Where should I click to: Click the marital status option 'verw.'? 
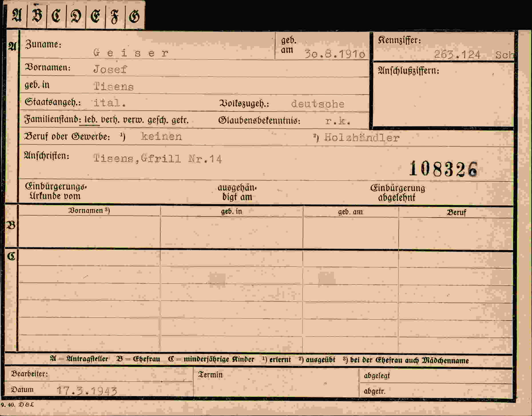pyautogui.click(x=134, y=120)
